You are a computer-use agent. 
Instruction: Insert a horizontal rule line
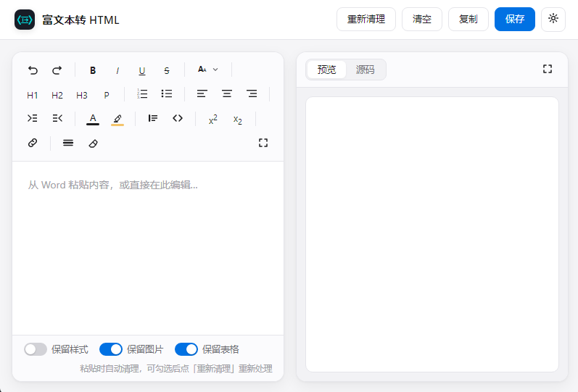pyautogui.click(x=68, y=143)
